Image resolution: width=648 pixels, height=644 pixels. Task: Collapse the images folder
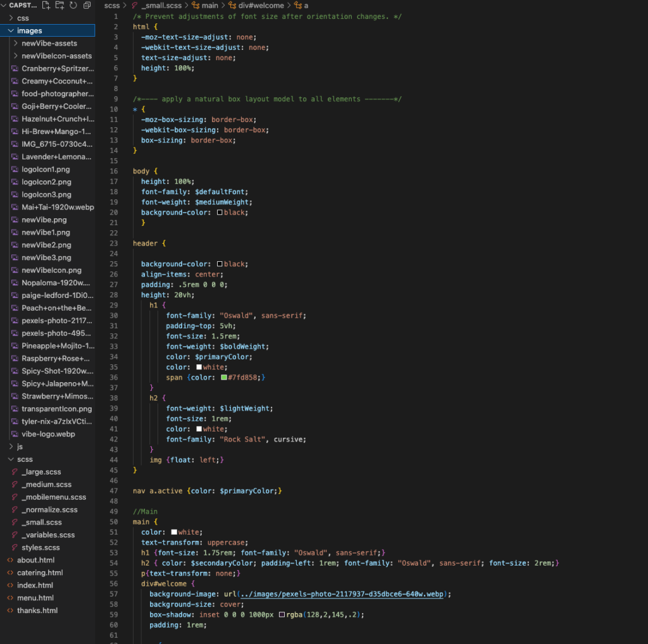11,30
